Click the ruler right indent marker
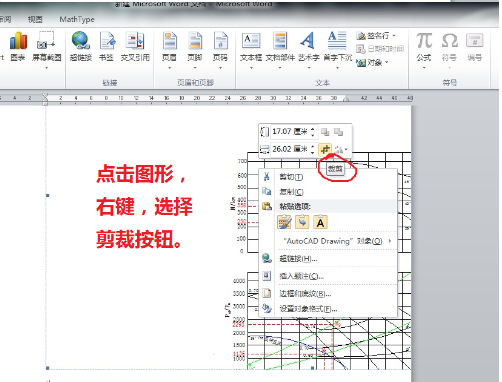Viewport: 502px width, 382px height. [346, 99]
